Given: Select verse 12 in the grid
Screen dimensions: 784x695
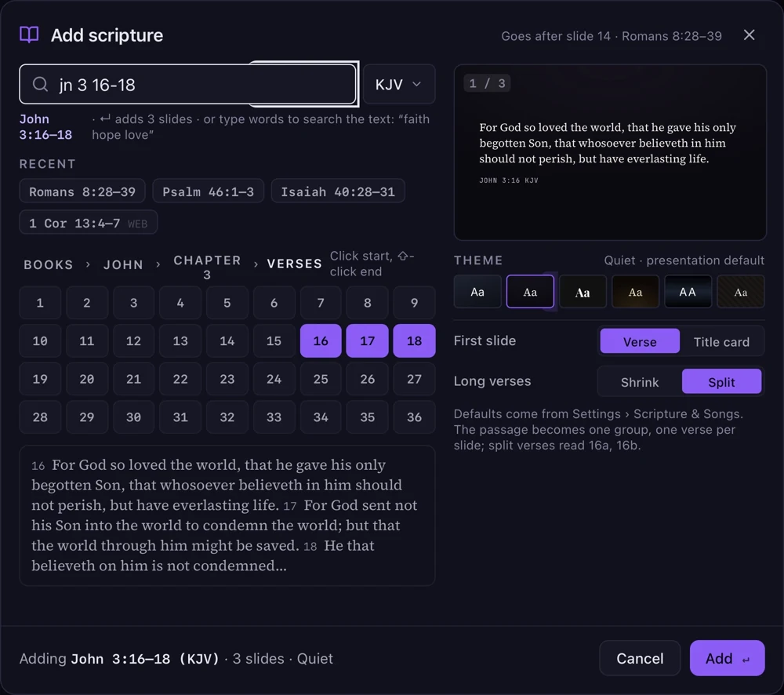Looking at the screenshot, I should [133, 340].
